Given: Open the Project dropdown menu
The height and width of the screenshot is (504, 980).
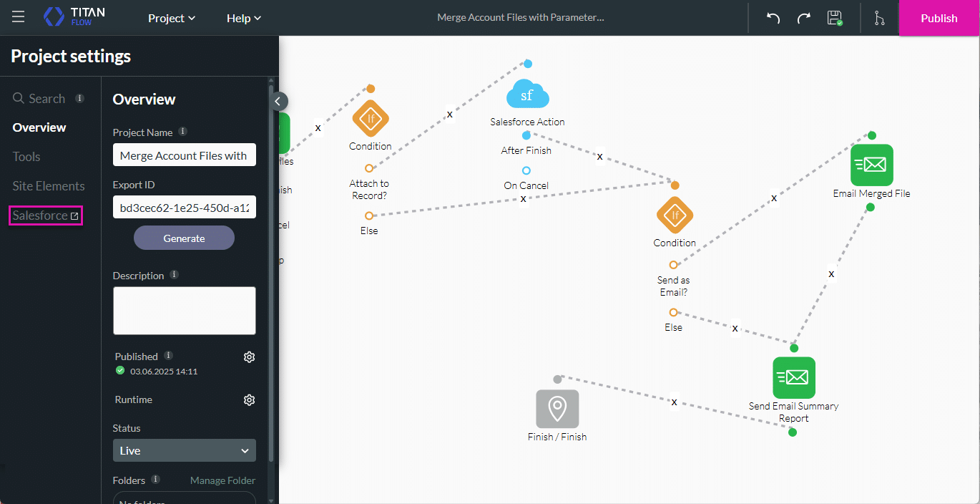Looking at the screenshot, I should [172, 18].
